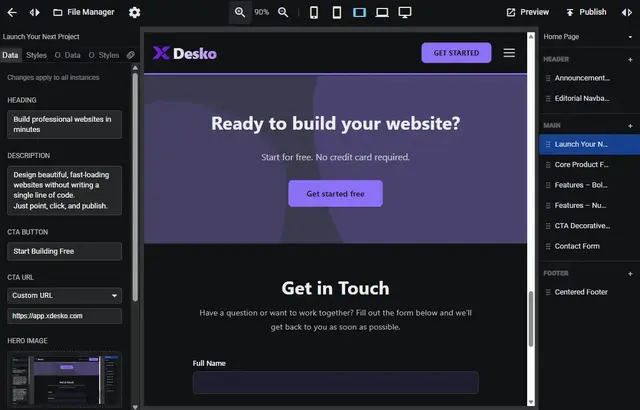Open the settings gear icon
Screen dimensions: 640x410
pyautogui.click(x=135, y=12)
